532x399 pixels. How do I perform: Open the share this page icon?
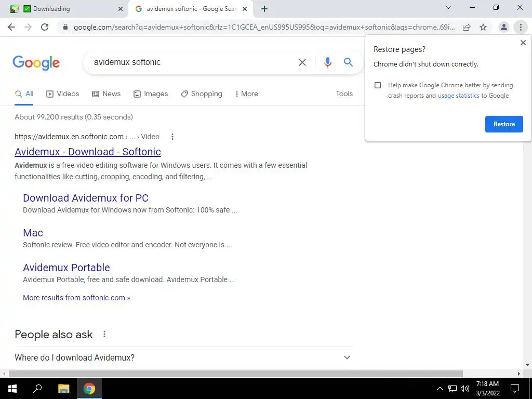coord(467,27)
